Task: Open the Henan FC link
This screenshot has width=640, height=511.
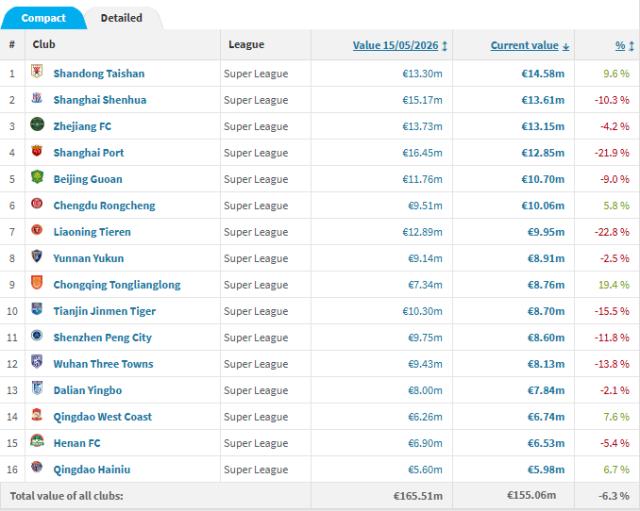Action: (77, 443)
